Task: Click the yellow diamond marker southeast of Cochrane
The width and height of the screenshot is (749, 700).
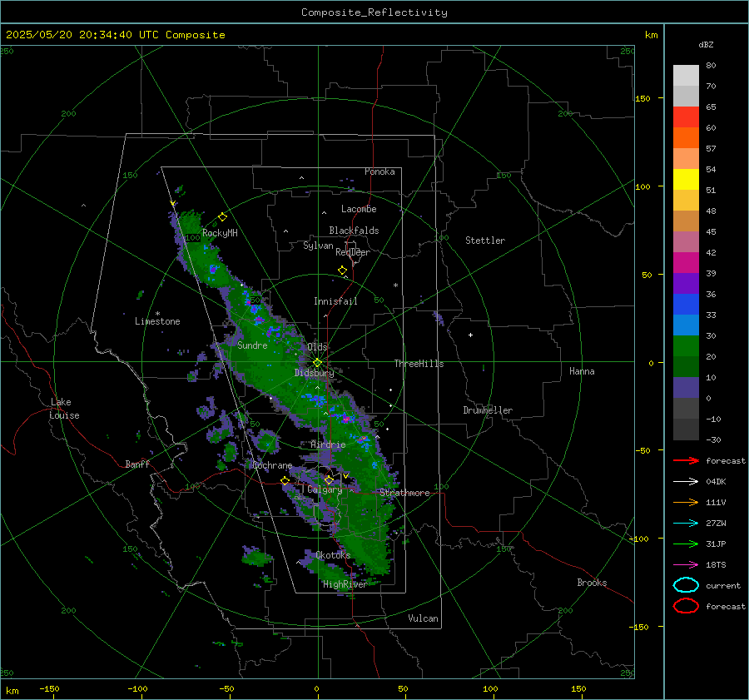Action: (x=285, y=481)
